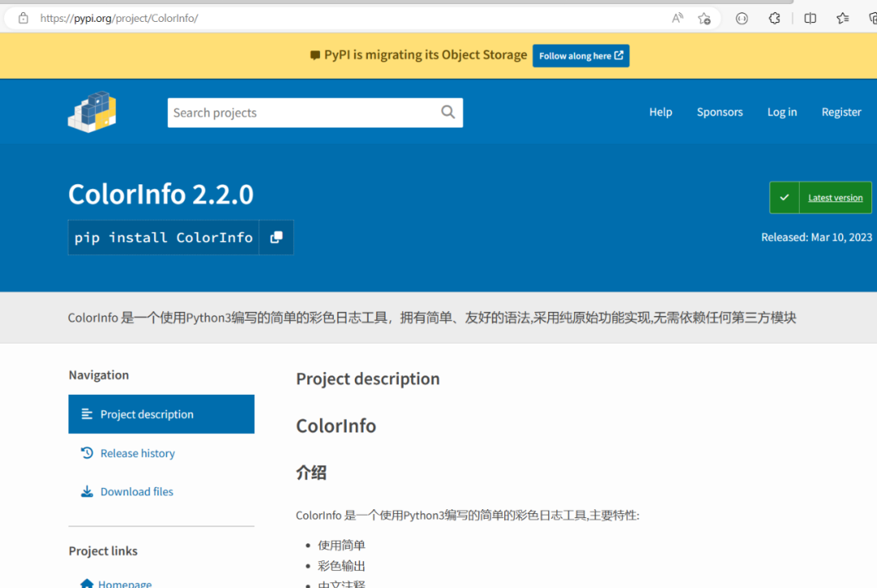Click the search magnifier icon

(447, 111)
